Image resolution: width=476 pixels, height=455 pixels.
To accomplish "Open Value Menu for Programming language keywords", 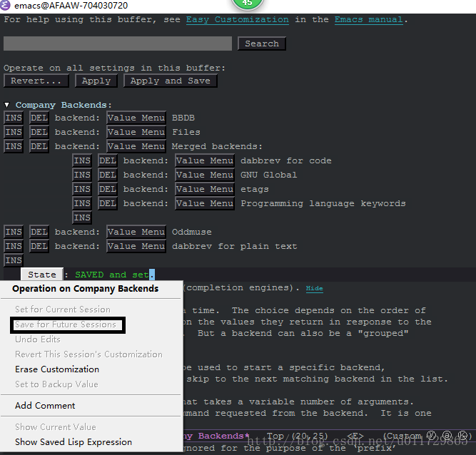I will pos(205,203).
